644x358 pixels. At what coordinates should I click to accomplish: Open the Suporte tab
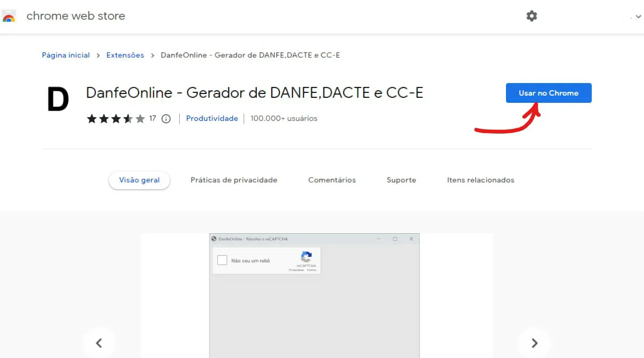[401, 180]
